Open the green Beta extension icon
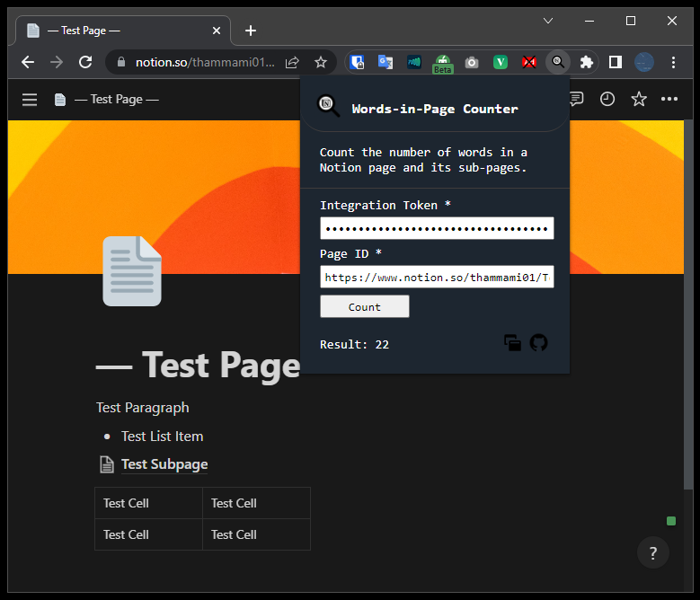 442,64
